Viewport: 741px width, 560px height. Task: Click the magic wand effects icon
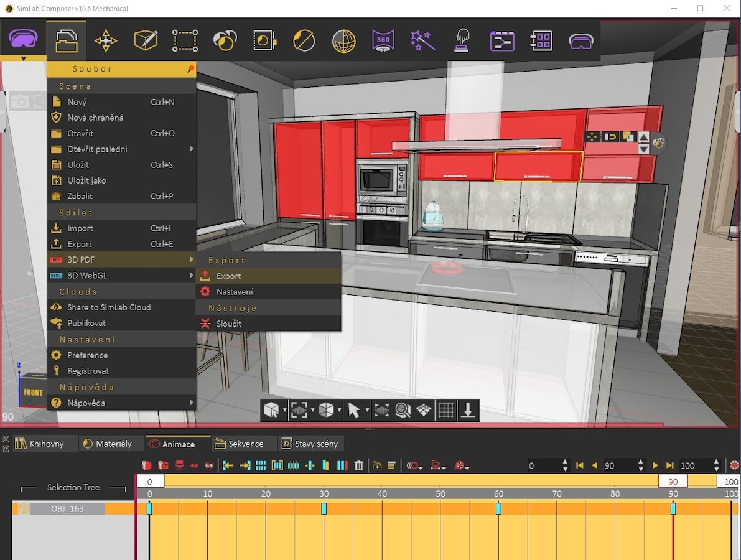pyautogui.click(x=422, y=41)
